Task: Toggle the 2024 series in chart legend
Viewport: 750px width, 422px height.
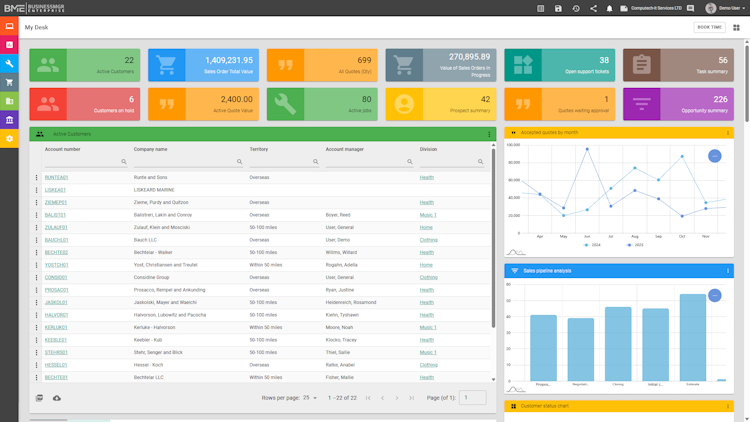Action: click(x=592, y=245)
